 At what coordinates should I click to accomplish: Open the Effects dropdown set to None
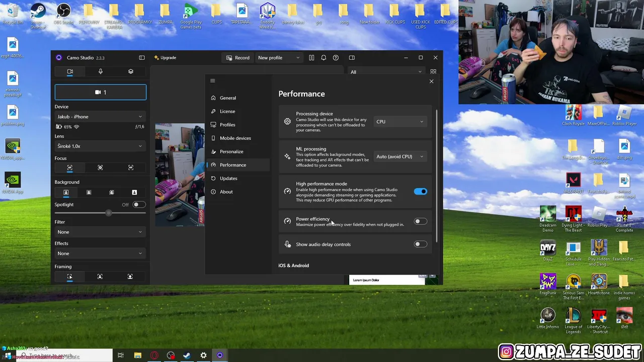pyautogui.click(x=100, y=253)
